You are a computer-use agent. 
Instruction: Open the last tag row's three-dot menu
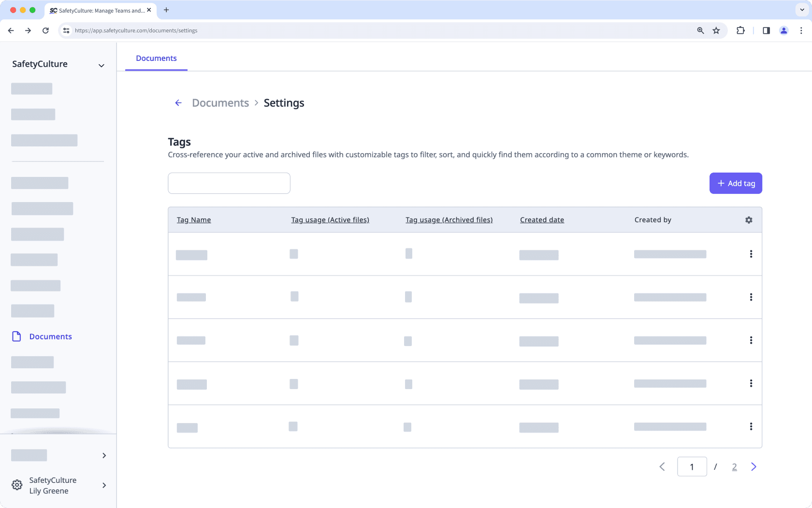point(751,426)
